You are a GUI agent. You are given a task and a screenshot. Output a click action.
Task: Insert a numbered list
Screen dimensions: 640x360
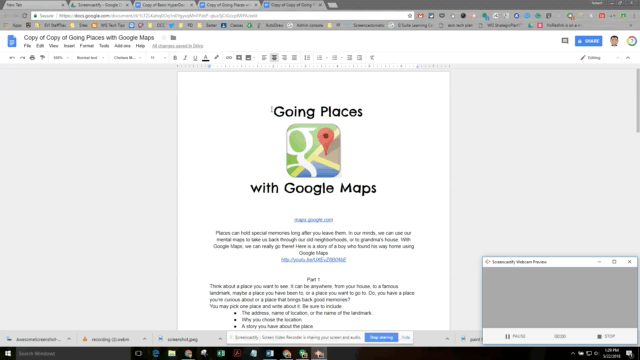tap(320, 58)
